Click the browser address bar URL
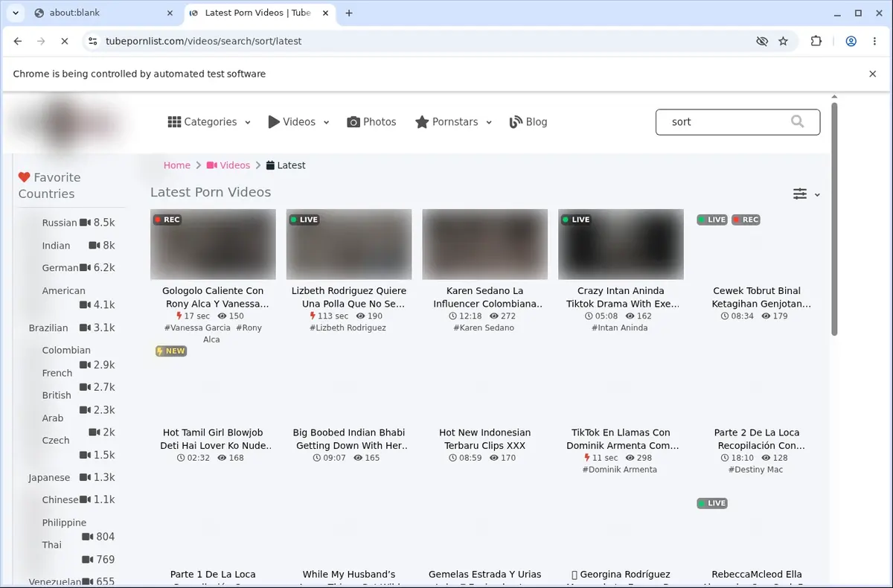 click(x=203, y=42)
